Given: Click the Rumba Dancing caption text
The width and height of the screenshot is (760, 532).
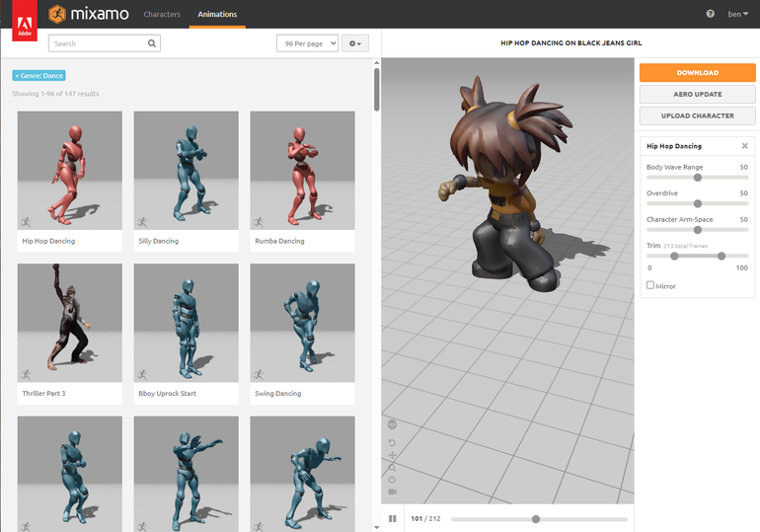Looking at the screenshot, I should pyautogui.click(x=279, y=241).
